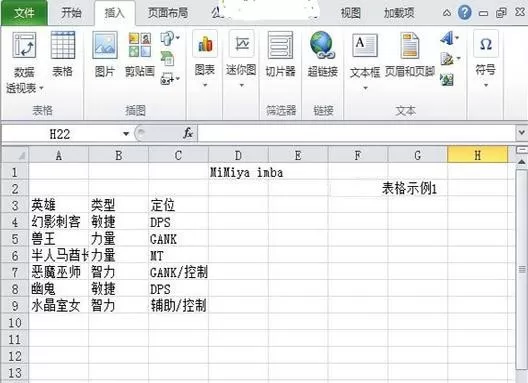Insert SmartArt graphic icon

(x=168, y=58)
